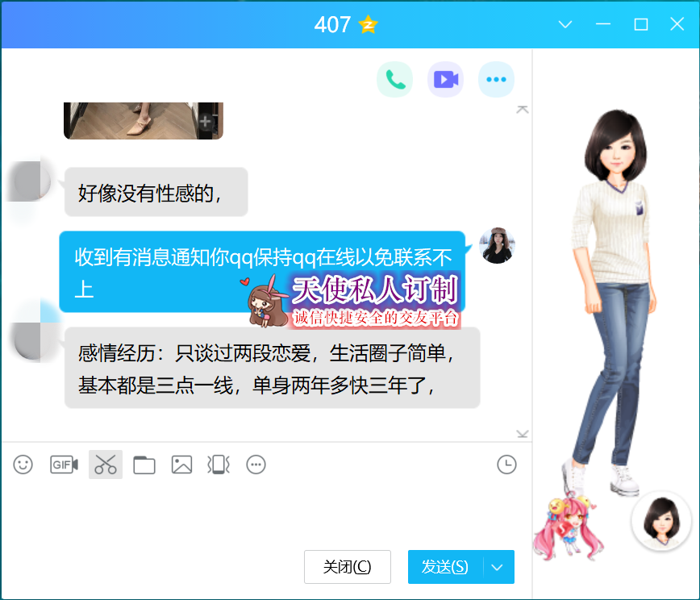Start a voice call with the phone icon
The height and width of the screenshot is (600, 700).
tap(394, 79)
